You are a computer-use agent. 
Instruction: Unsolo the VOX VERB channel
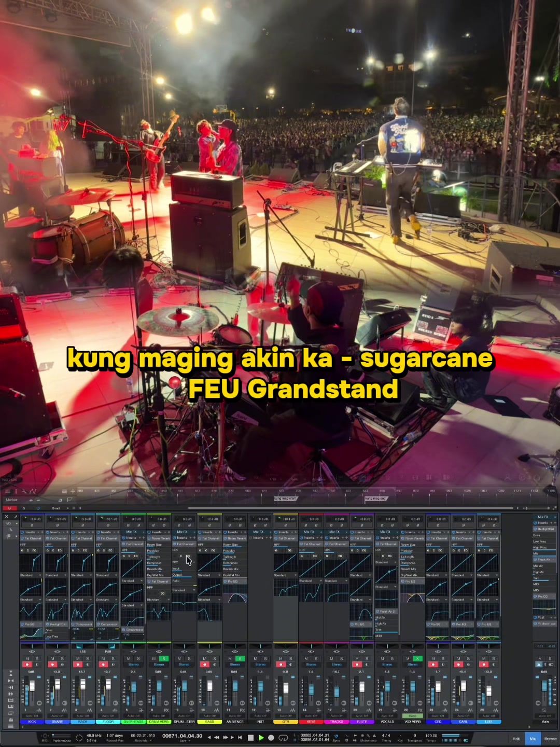point(418,658)
